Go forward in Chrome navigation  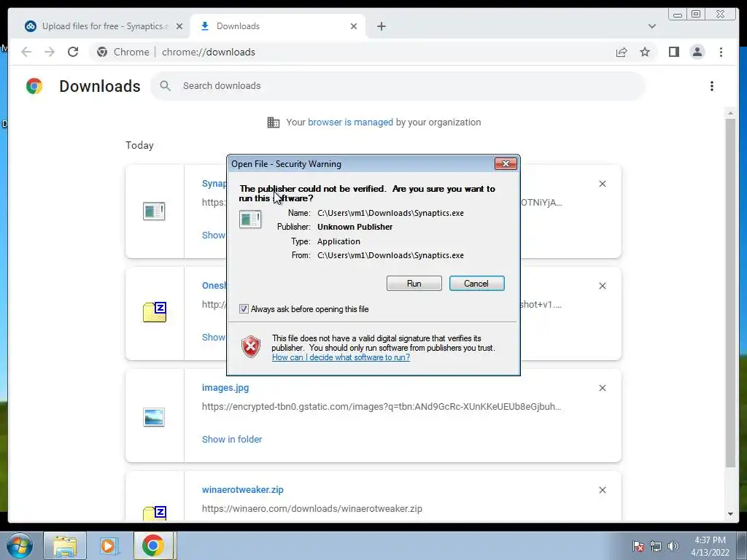tap(50, 52)
